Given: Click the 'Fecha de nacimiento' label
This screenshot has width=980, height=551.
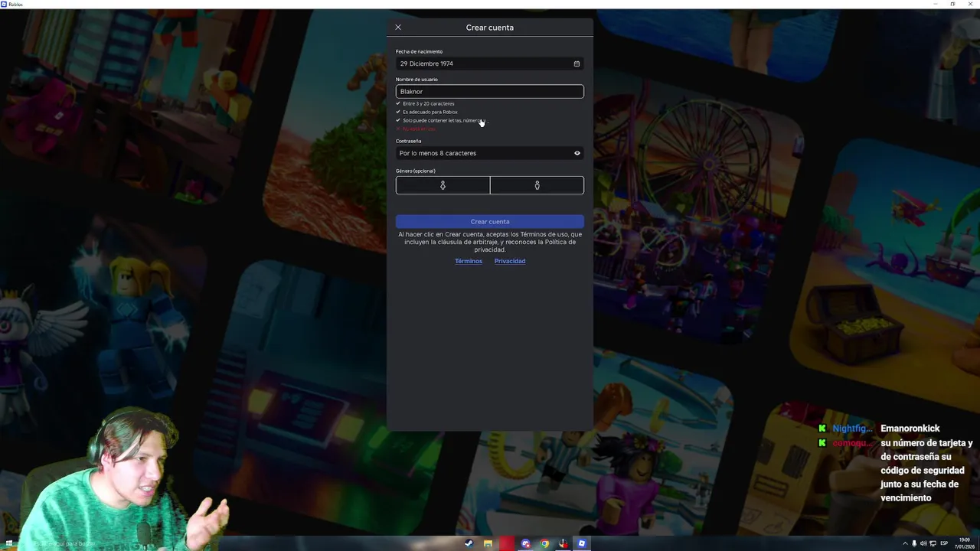Looking at the screenshot, I should [x=419, y=51].
